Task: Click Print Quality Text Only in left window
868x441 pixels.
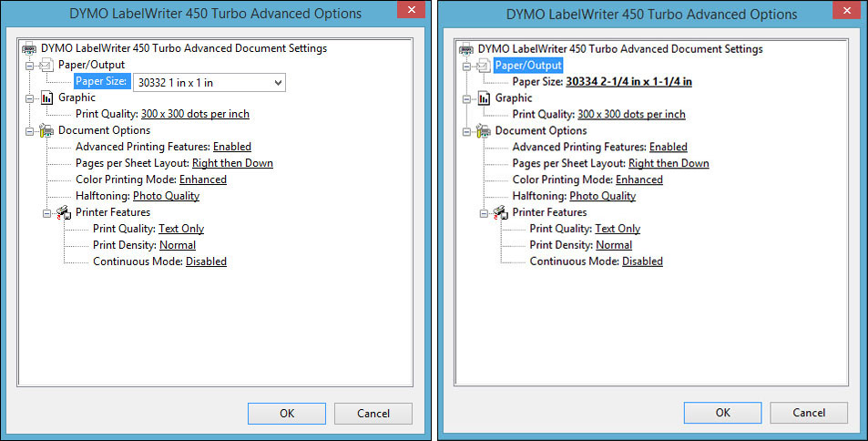Action: (x=181, y=229)
